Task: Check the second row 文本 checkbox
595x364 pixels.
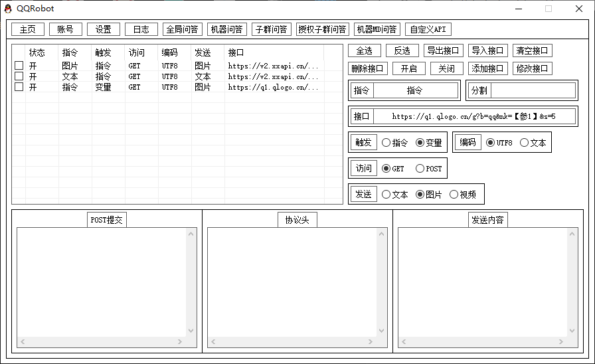Action: pos(19,76)
